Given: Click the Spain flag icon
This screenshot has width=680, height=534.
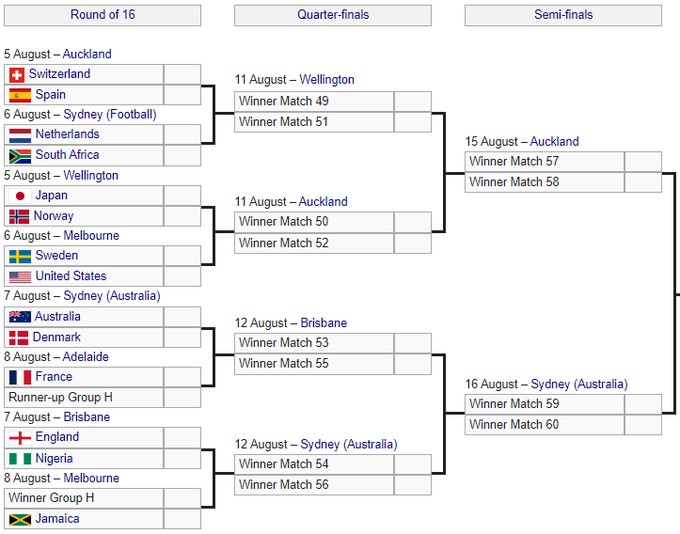Looking at the screenshot, I should coord(19,96).
